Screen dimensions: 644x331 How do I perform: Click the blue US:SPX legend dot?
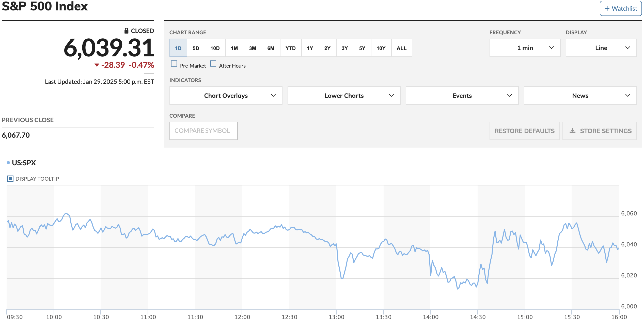point(8,163)
